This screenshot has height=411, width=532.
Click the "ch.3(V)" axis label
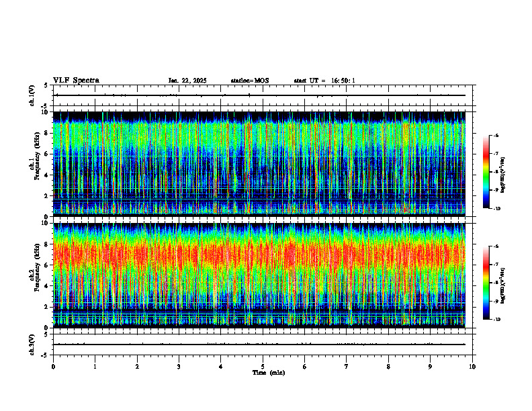point(32,345)
